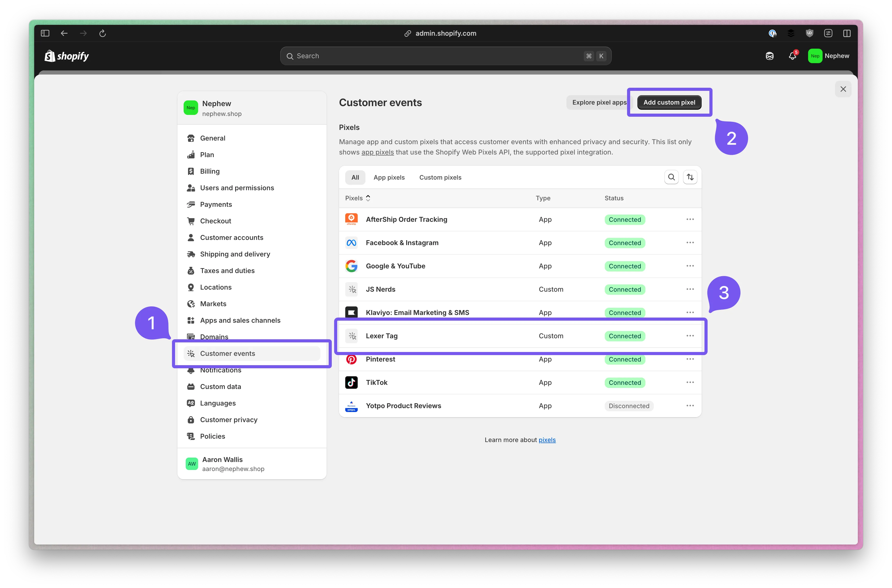Screen dimensions: 892x588
Task: Switch to the App pixels tab
Action: (389, 177)
